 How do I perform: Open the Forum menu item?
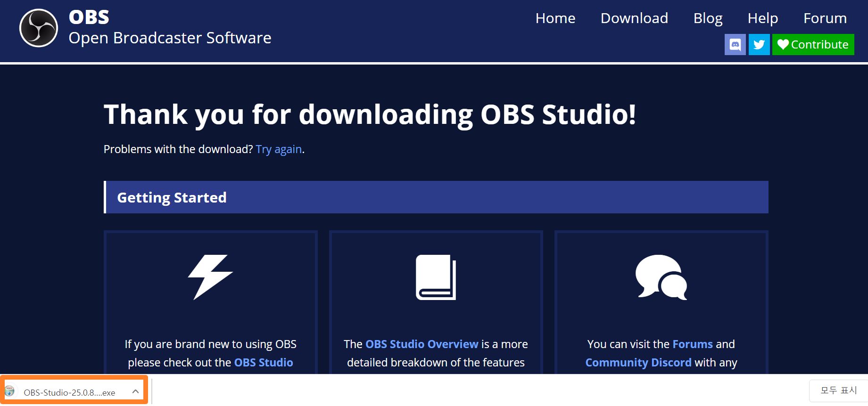pos(825,18)
